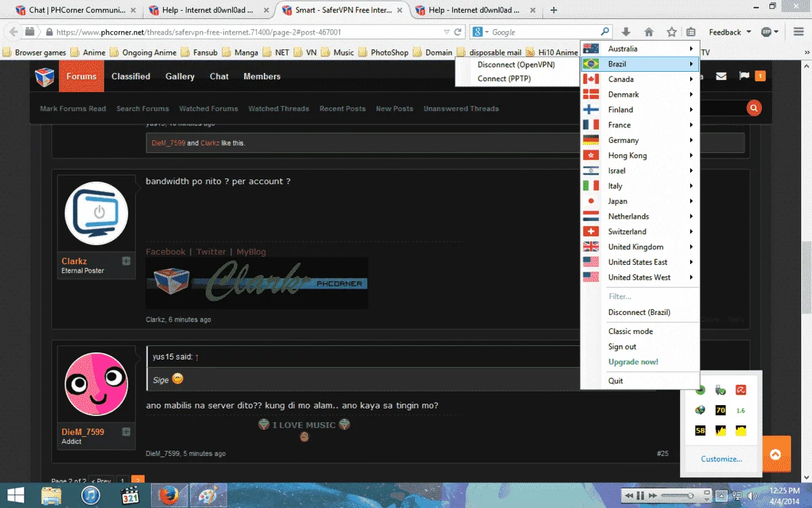The width and height of the screenshot is (812, 508).
Task: Open the Classified forum nav link
Action: tap(131, 77)
